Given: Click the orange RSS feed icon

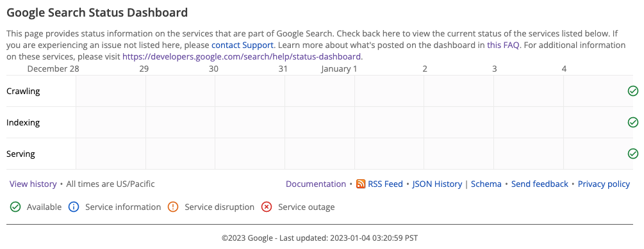Looking at the screenshot, I should coord(361,184).
